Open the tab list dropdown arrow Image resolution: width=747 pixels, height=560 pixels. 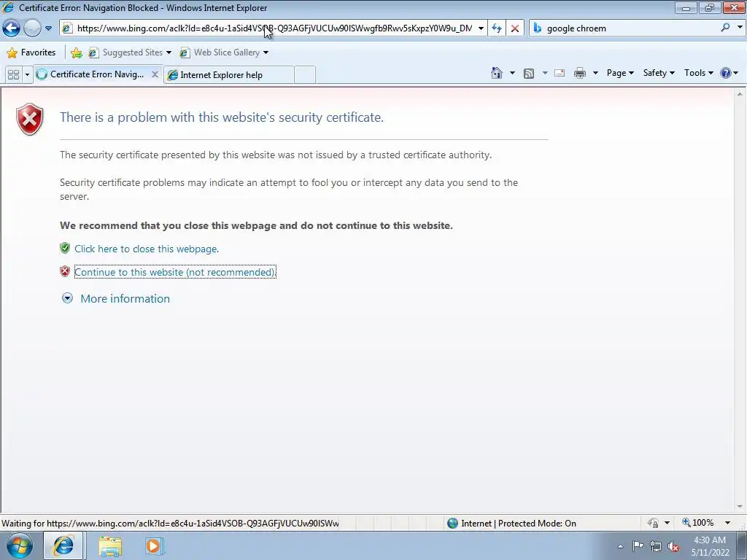pyautogui.click(x=27, y=74)
